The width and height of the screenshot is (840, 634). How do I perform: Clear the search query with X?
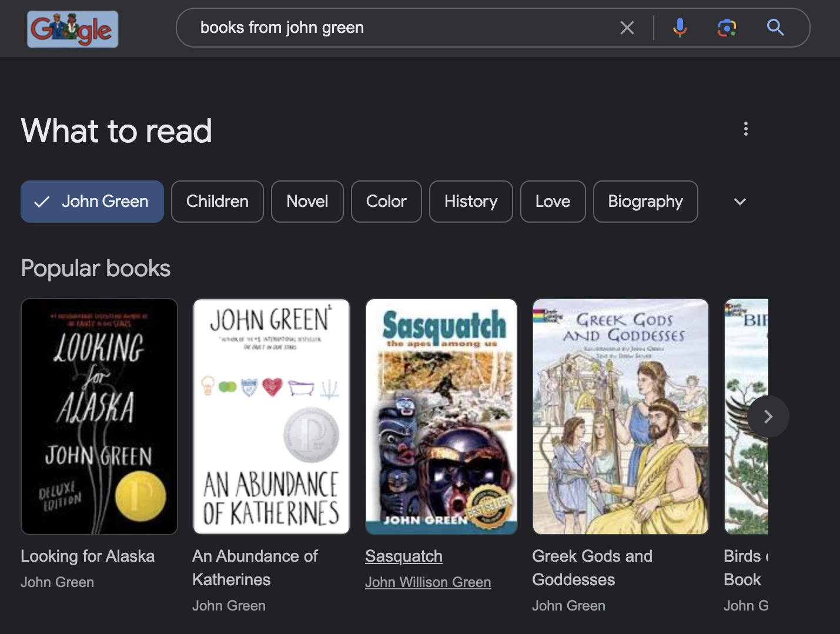627,28
